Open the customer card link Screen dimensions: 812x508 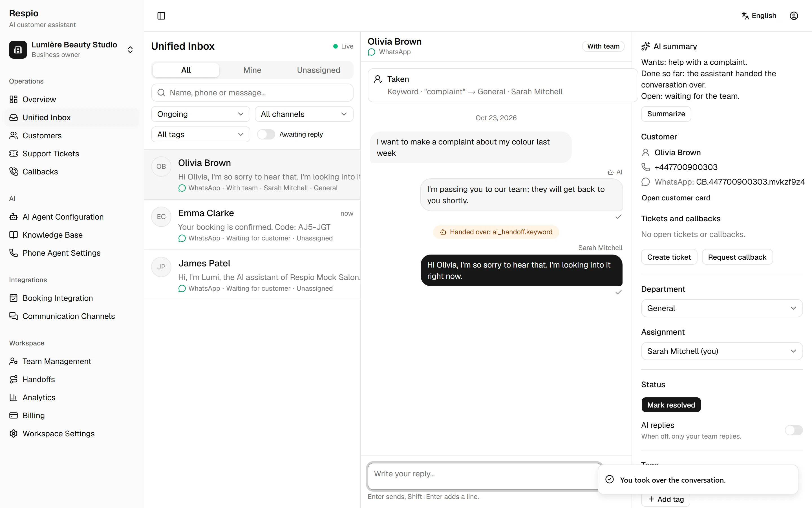pyautogui.click(x=676, y=198)
